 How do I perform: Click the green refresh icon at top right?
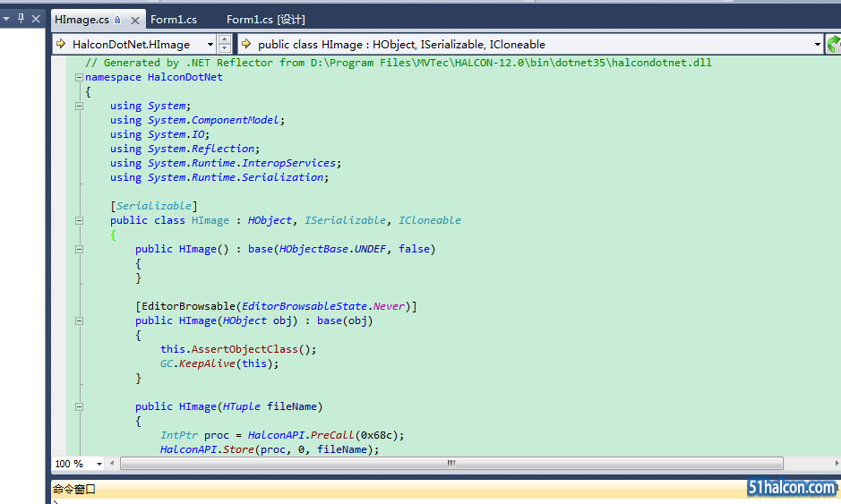[x=834, y=44]
